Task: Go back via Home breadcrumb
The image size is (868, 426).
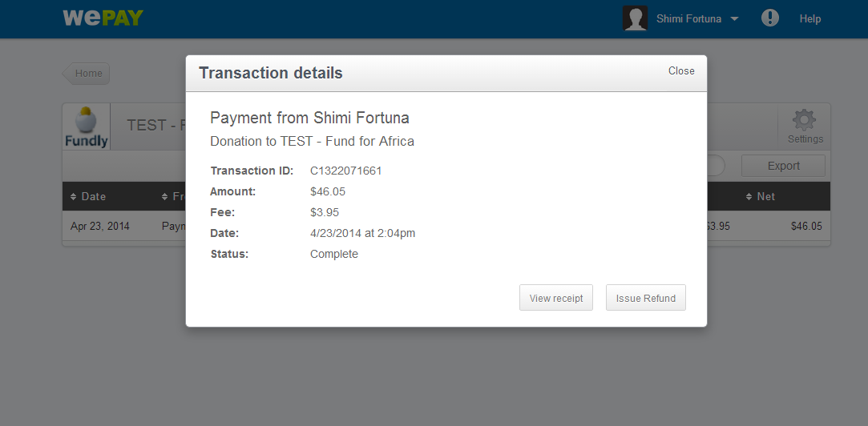Action: (x=87, y=74)
